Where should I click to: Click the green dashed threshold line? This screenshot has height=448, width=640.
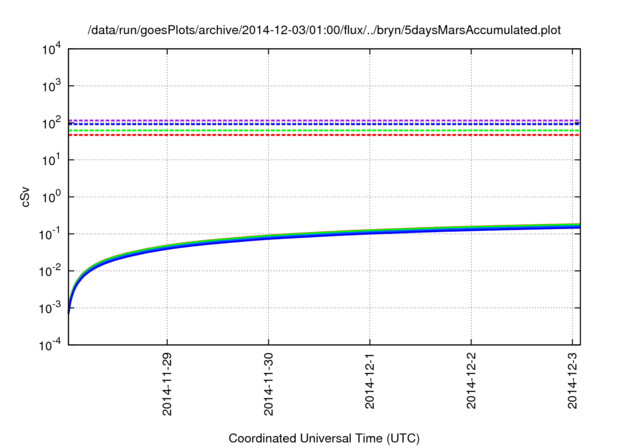[324, 131]
